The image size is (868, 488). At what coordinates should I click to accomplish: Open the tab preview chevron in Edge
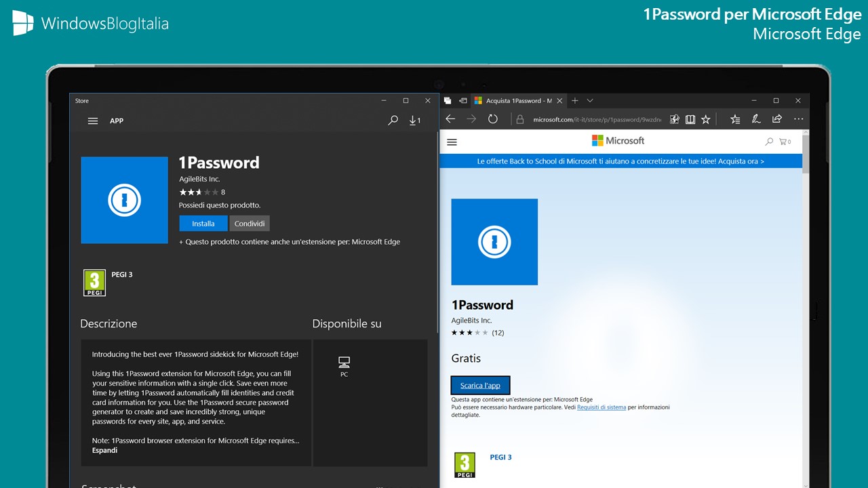pos(590,100)
